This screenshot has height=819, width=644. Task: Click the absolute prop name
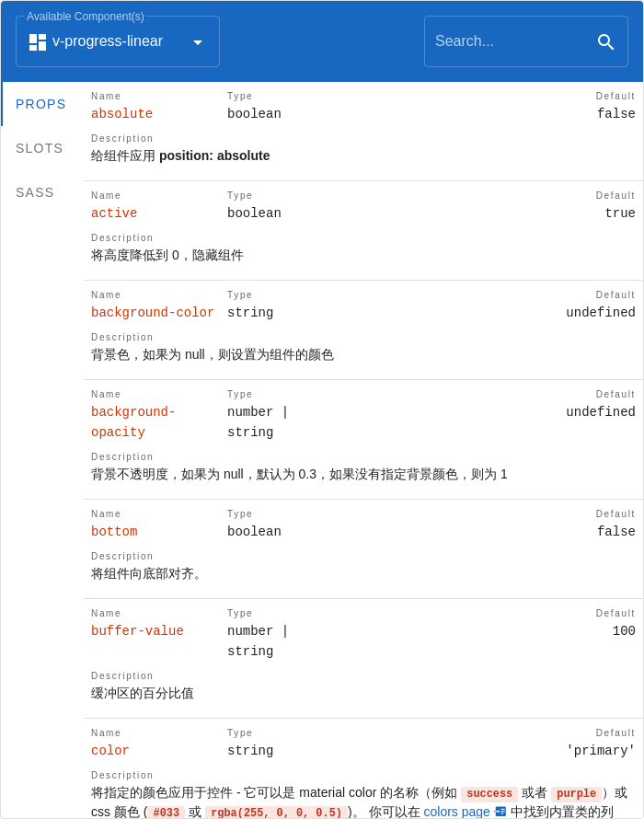(x=121, y=113)
